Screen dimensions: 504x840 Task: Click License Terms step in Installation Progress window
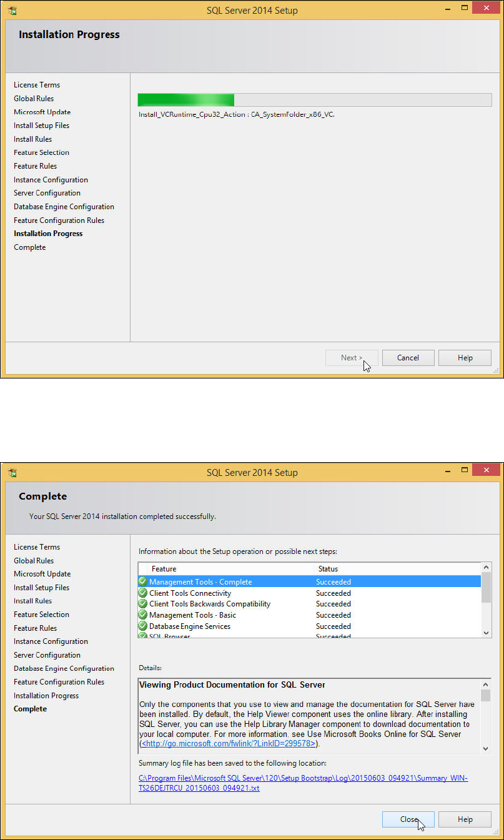coord(37,85)
